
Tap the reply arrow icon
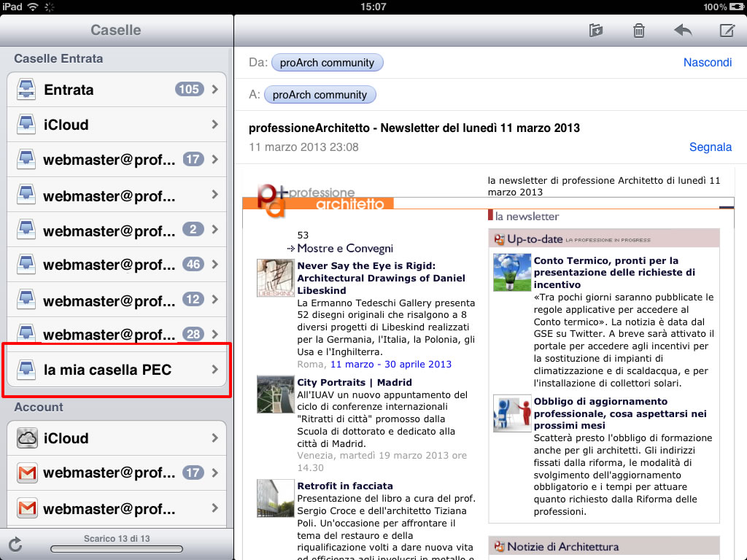pyautogui.click(x=683, y=31)
